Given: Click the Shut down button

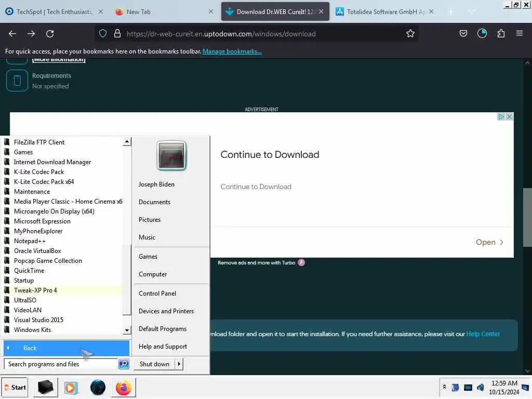Looking at the screenshot, I should tap(154, 364).
